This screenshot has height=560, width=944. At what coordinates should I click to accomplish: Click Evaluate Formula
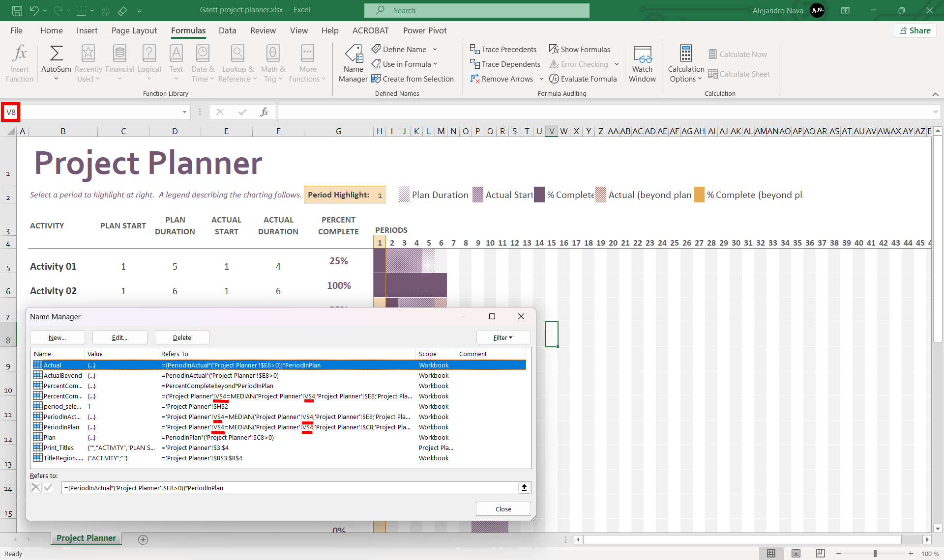(583, 79)
